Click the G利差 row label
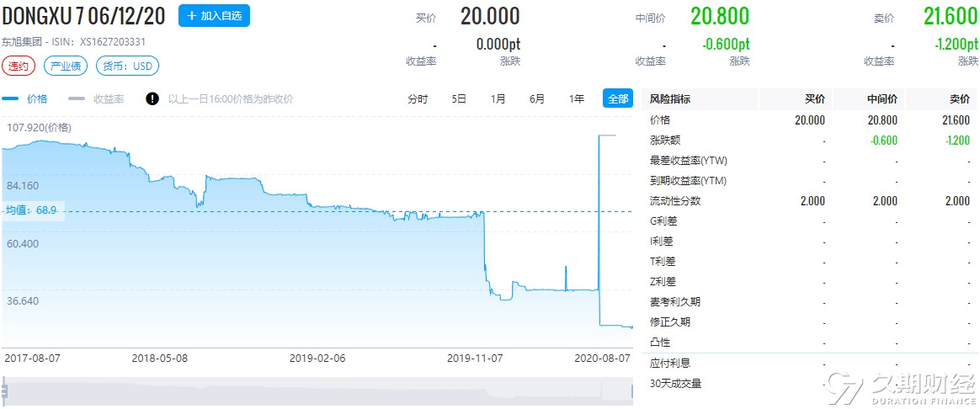 tap(663, 221)
